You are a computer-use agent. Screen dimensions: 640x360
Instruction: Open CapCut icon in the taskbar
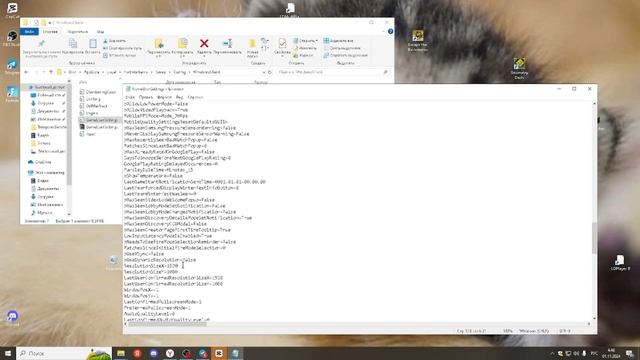pyautogui.click(x=219, y=353)
